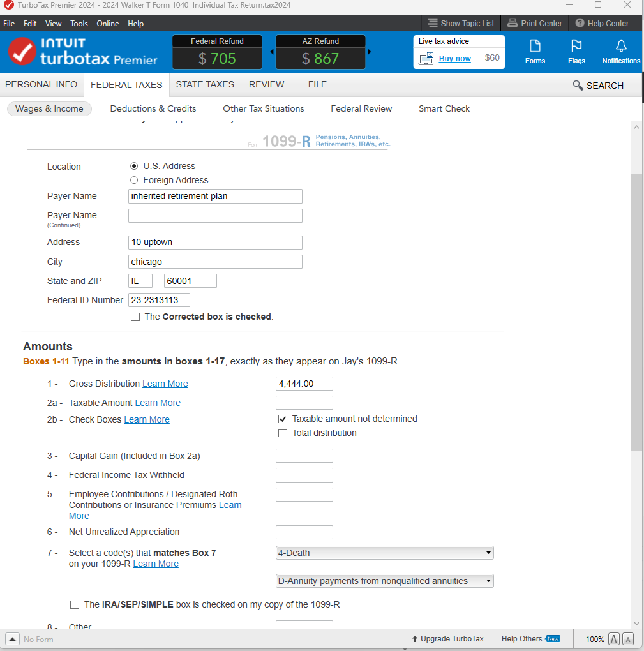Switch to FILE tab
The image size is (644, 651).
tap(317, 84)
